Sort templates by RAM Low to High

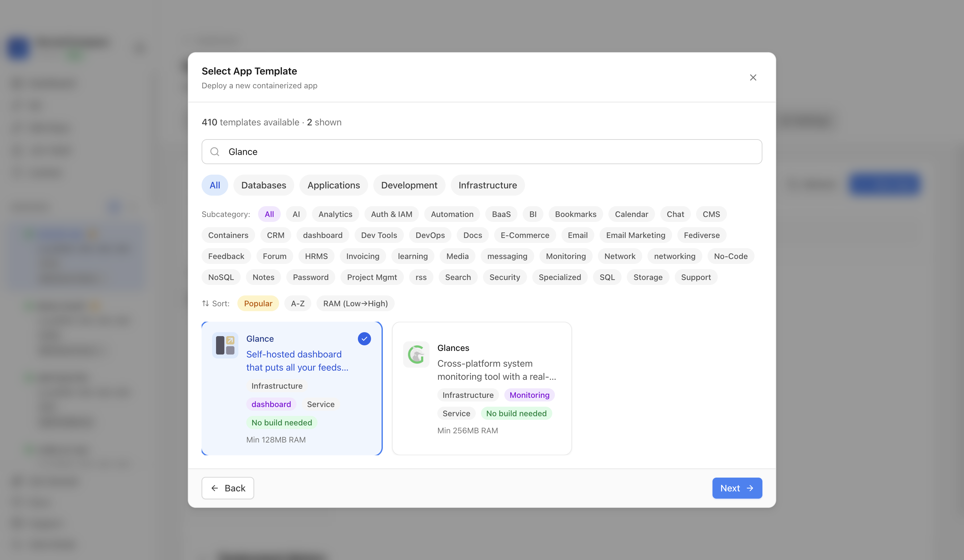coord(355,303)
